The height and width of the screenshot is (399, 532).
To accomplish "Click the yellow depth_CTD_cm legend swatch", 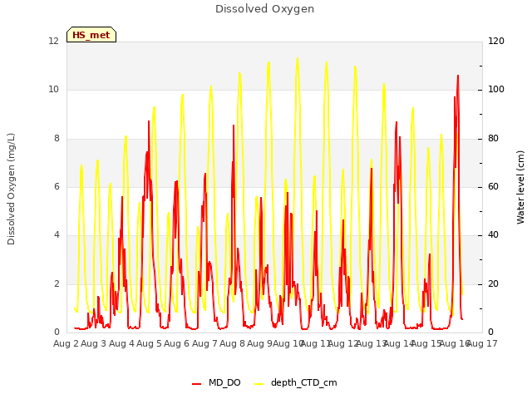I will (x=259, y=384).
